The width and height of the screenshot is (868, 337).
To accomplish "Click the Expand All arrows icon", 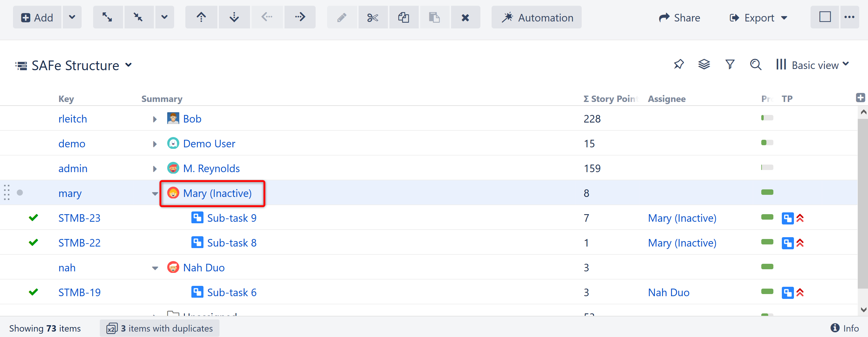I will 108,17.
